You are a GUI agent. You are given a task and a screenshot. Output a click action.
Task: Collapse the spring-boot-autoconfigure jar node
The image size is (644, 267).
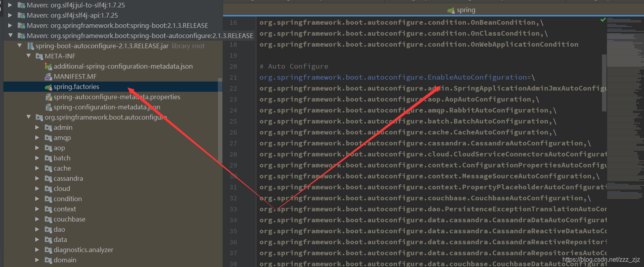(20, 46)
